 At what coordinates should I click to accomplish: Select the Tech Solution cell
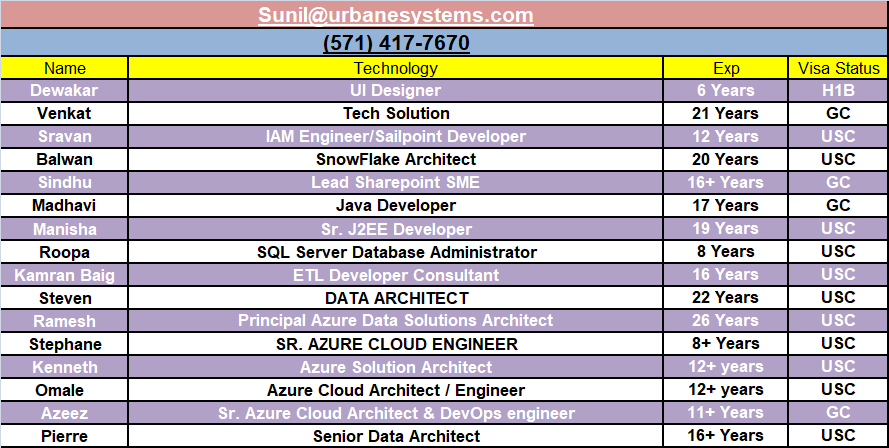pyautogui.click(x=396, y=113)
